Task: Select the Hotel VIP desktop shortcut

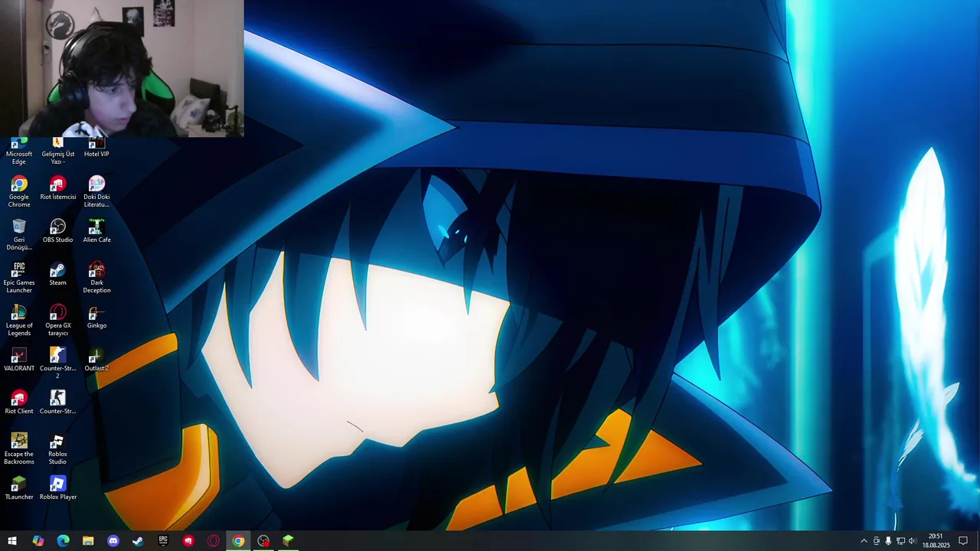Action: [96, 148]
